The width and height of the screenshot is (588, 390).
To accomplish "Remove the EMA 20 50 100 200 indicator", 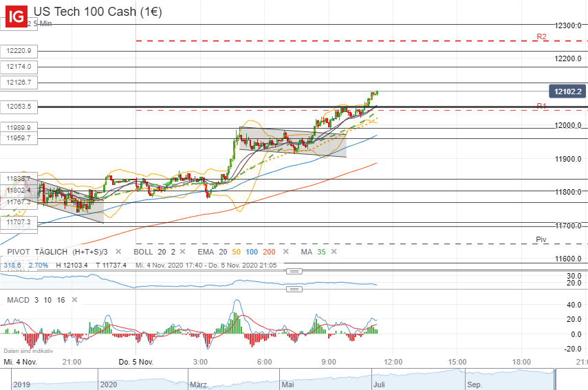I will (286, 252).
